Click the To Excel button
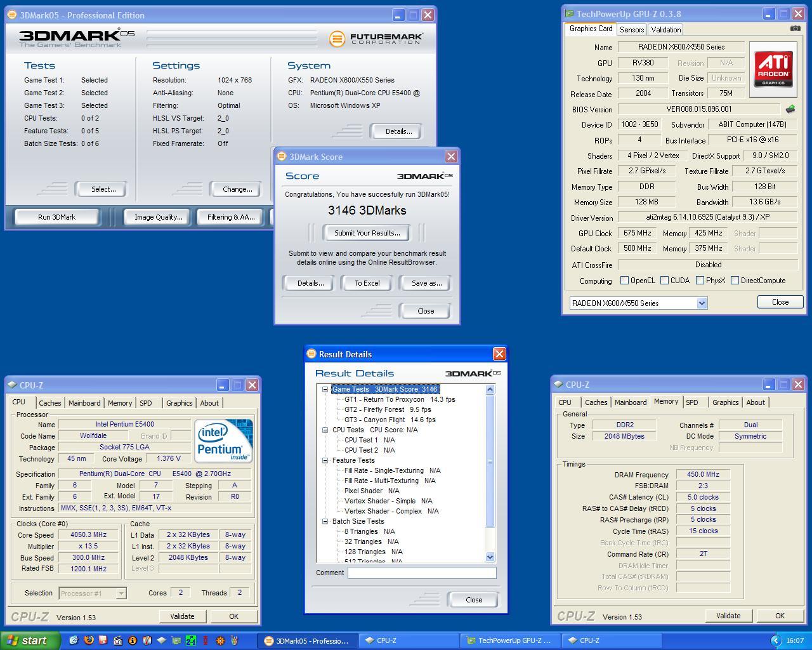Viewport: 812px width, 650px height. coord(367,283)
